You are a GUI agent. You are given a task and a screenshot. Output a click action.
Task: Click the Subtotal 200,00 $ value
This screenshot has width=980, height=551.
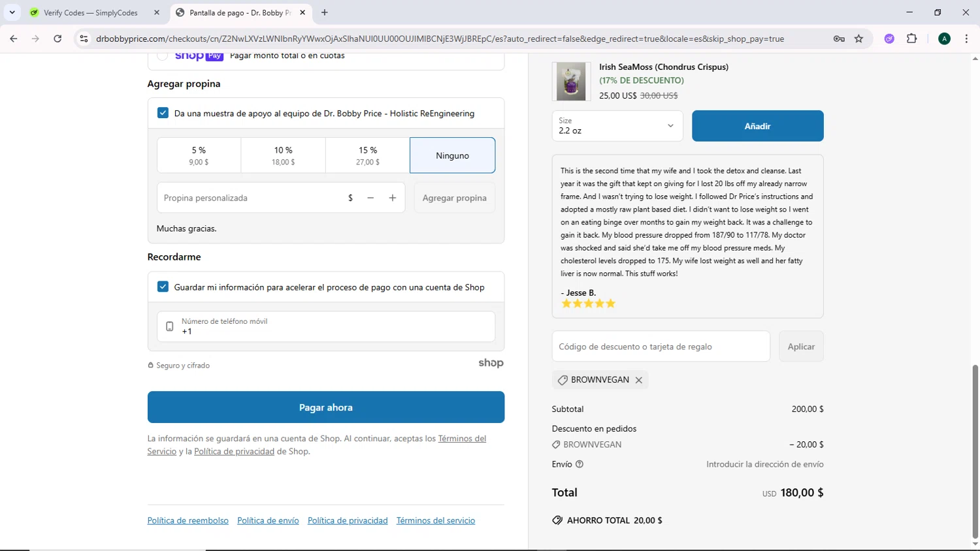[x=808, y=409]
